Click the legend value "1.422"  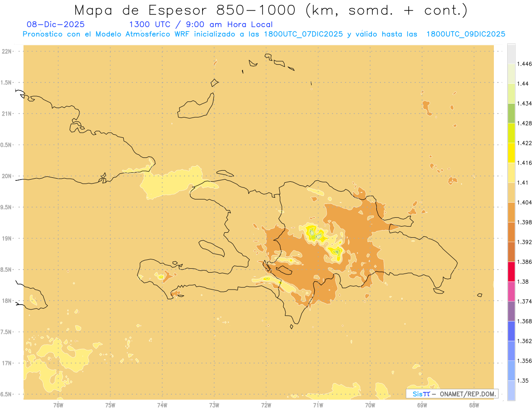click(x=525, y=143)
